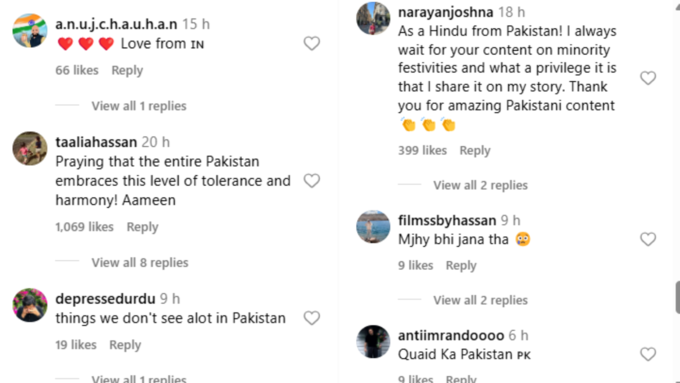Reply to taaliahassan's comment
Image resolution: width=680 pixels, height=383 pixels.
(142, 227)
